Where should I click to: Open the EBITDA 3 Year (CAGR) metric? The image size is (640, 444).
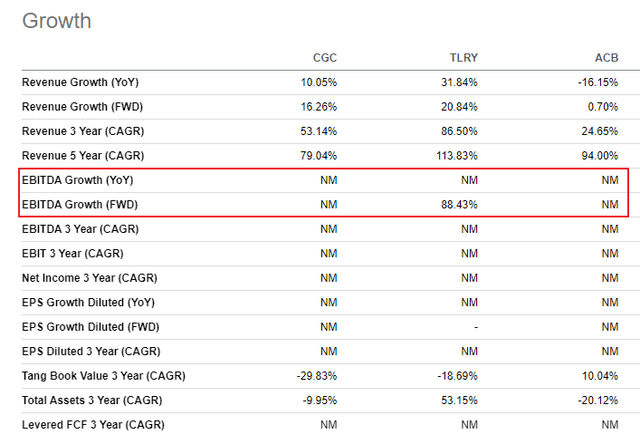[x=76, y=229]
